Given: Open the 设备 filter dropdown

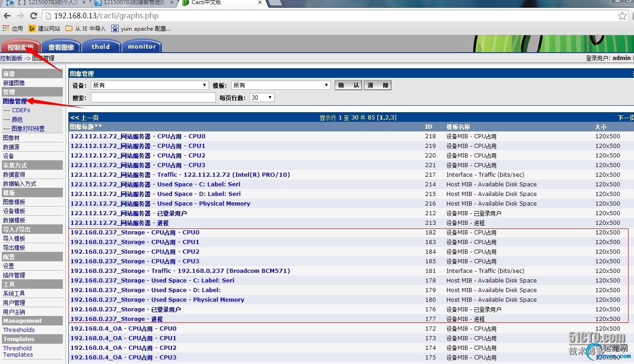Looking at the screenshot, I should [x=150, y=85].
